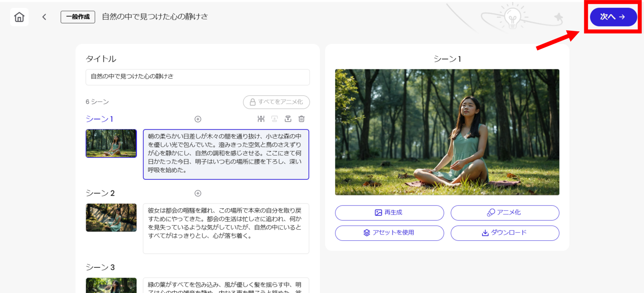
Task: Click the large scene 1 preview image
Action: 447,132
